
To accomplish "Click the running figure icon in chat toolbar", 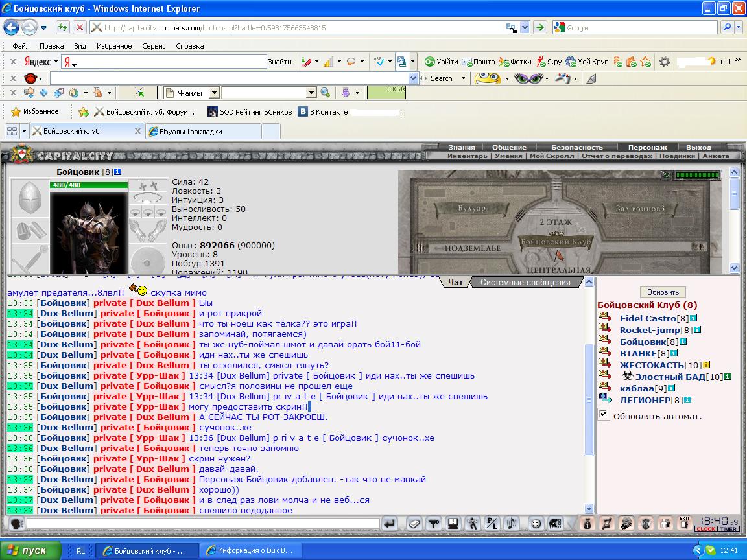I will [x=472, y=524].
